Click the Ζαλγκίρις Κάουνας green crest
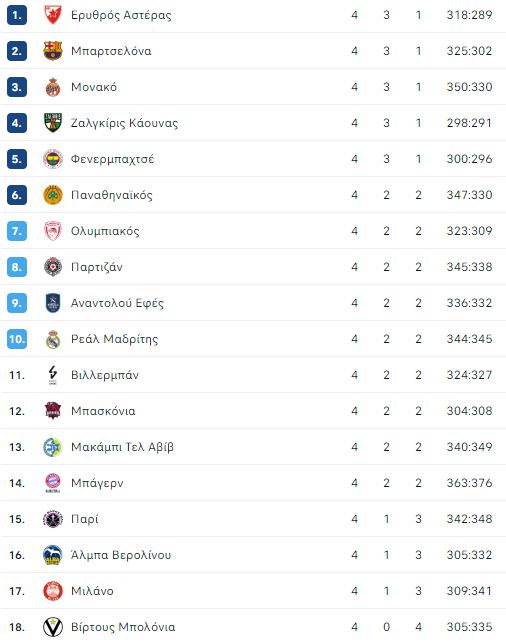 [x=53, y=123]
